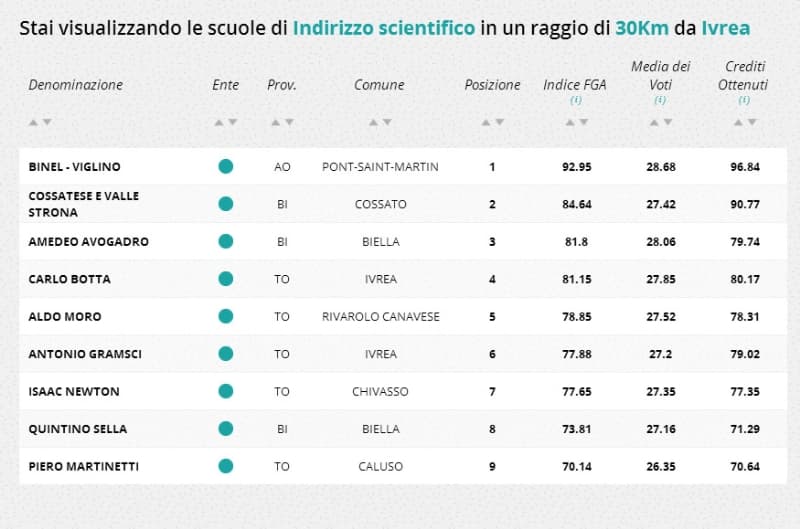800x529 pixels.
Task: Click the Media dei Voti column header
Action: tap(660, 76)
